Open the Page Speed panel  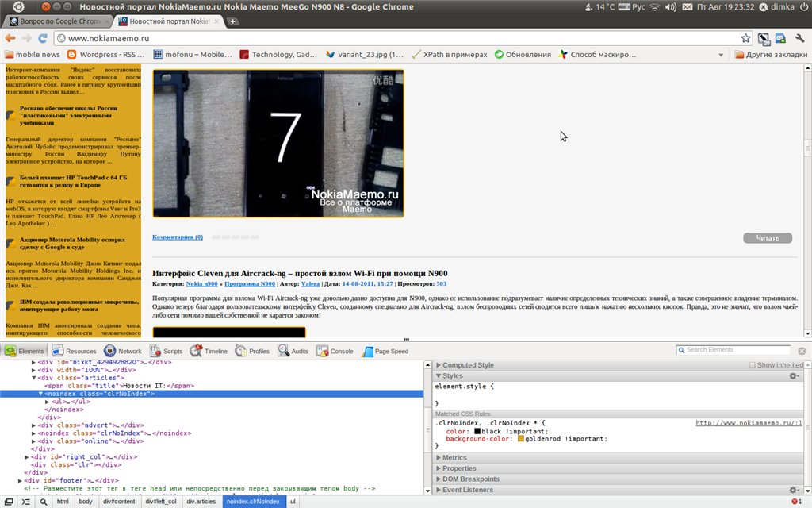pyautogui.click(x=385, y=351)
